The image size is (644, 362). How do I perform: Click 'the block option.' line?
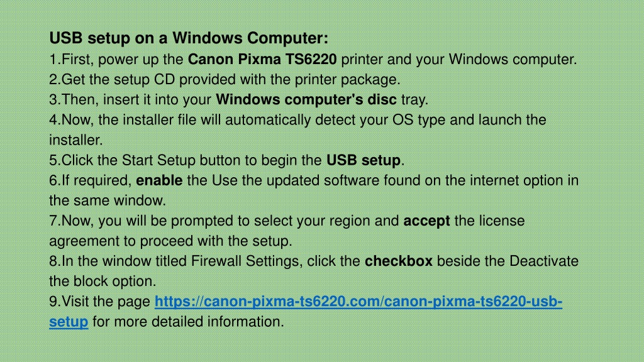(103, 282)
